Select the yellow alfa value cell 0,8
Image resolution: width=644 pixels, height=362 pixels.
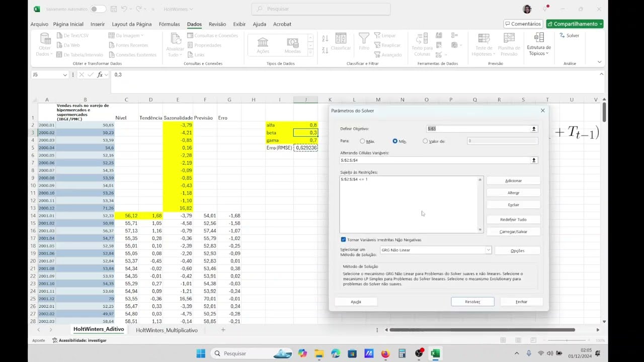pyautogui.click(x=305, y=125)
